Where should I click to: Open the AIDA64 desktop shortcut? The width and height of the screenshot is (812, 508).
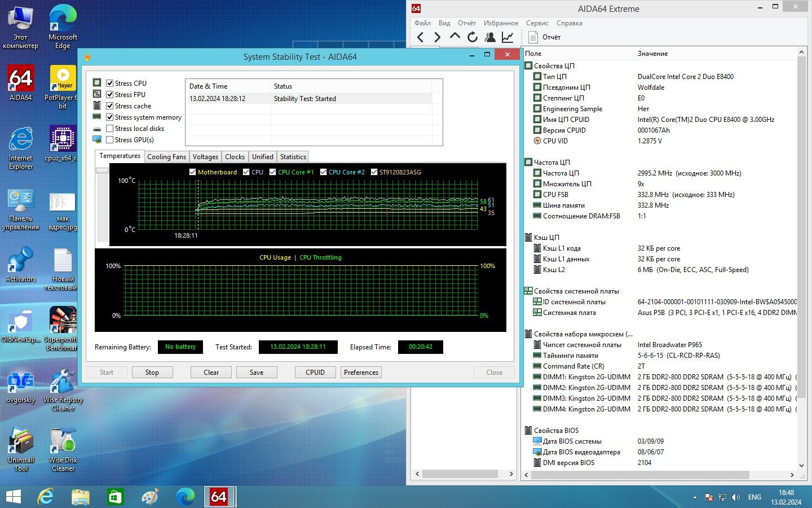click(x=21, y=83)
